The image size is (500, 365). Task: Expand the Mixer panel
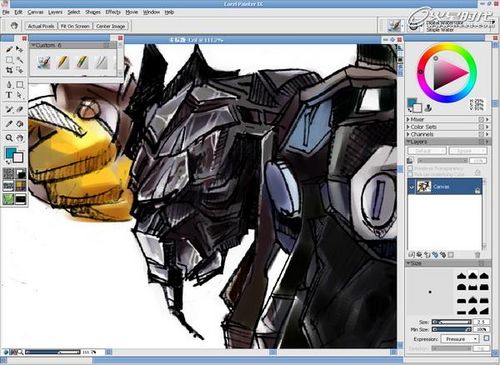coord(408,119)
